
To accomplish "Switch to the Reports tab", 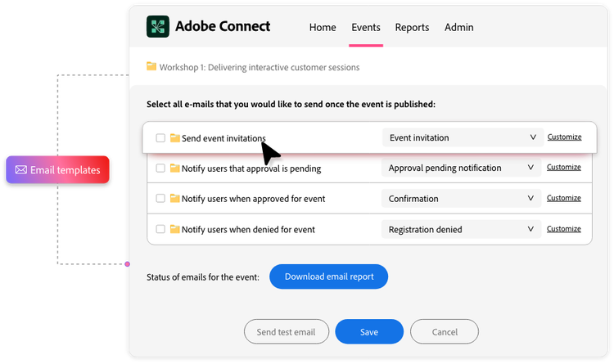I will point(412,27).
